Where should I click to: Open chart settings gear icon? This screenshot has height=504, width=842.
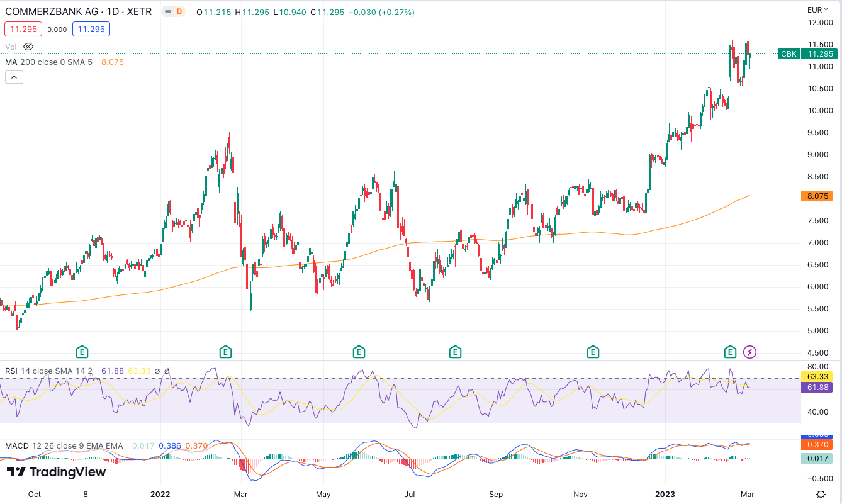pos(821,494)
